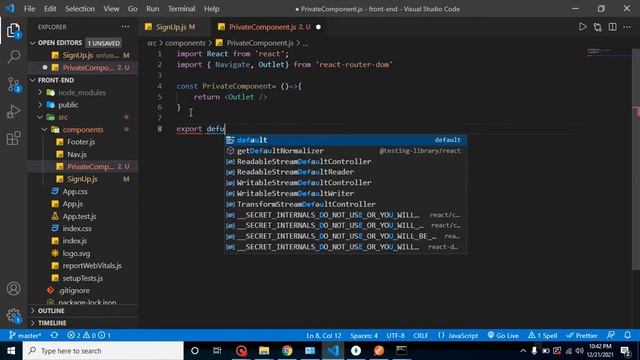Select ReadableStreamDefaultController suggestion
Image resolution: width=640 pixels, height=360 pixels.
345,161
